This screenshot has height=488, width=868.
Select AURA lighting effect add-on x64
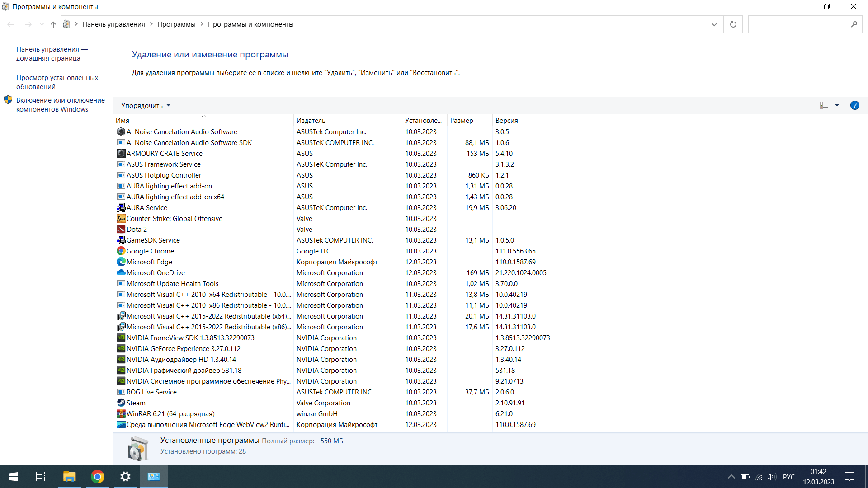(x=339, y=197)
